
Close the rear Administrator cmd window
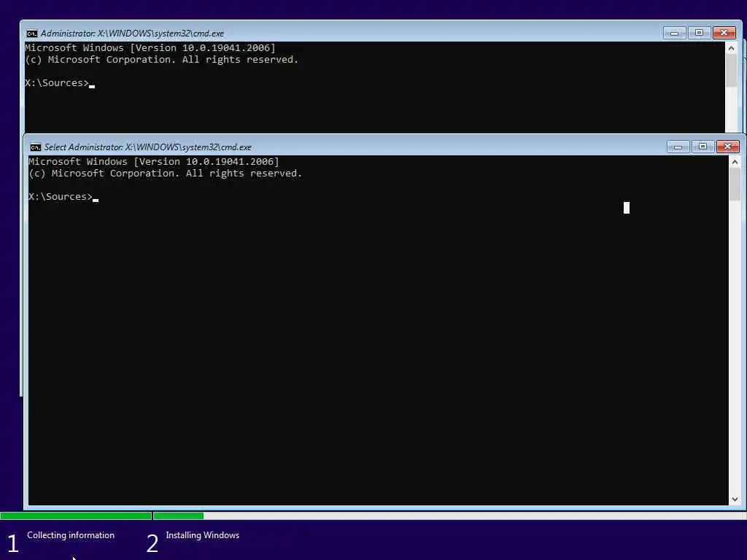tap(724, 33)
